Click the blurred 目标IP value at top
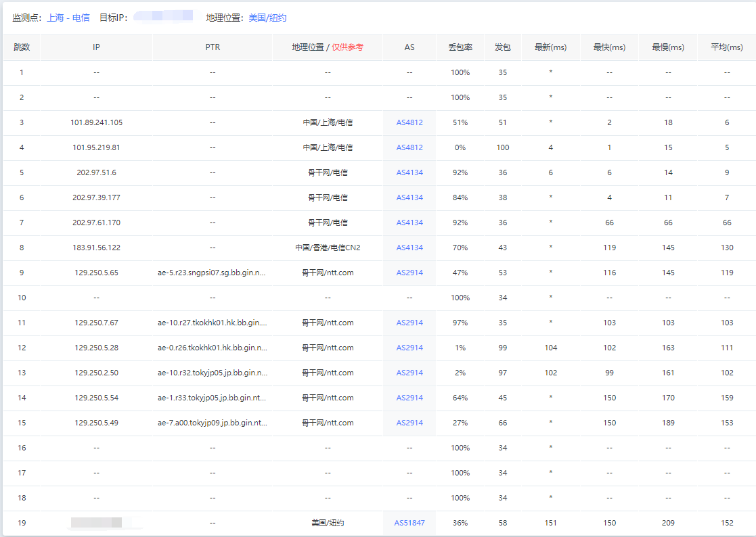This screenshot has height=537, width=756. (163, 16)
